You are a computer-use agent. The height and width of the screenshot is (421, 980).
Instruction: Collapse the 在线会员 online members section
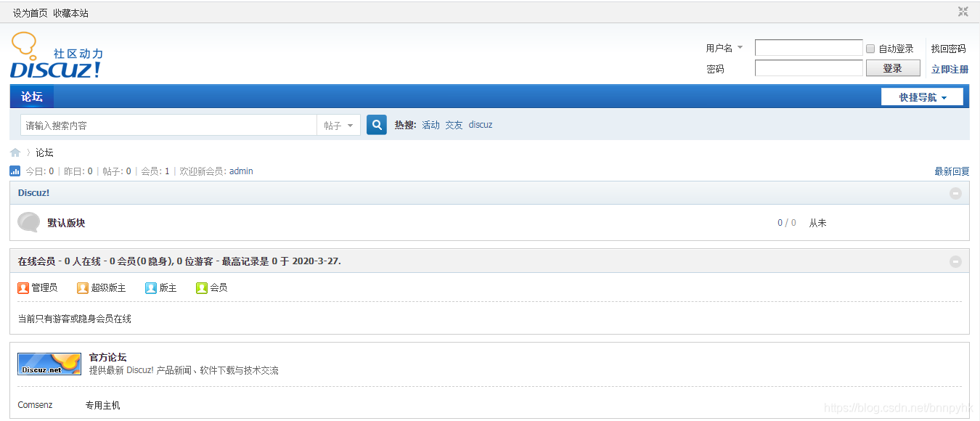click(x=955, y=261)
